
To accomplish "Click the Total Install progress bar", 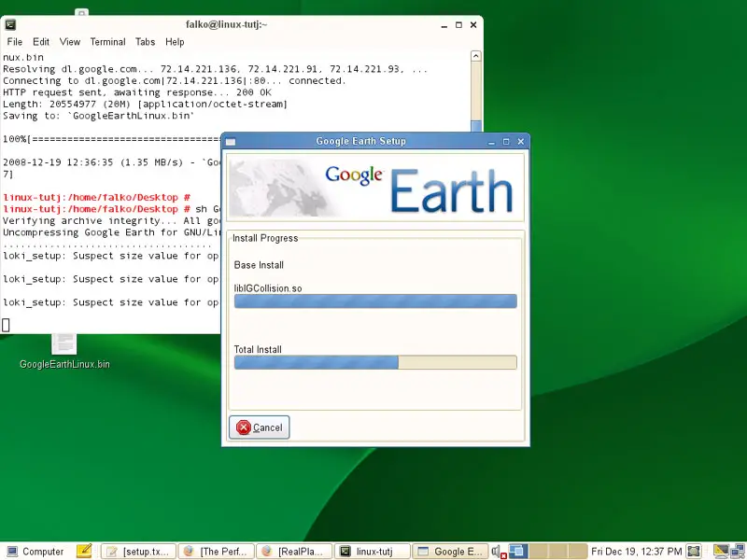I will [375, 362].
